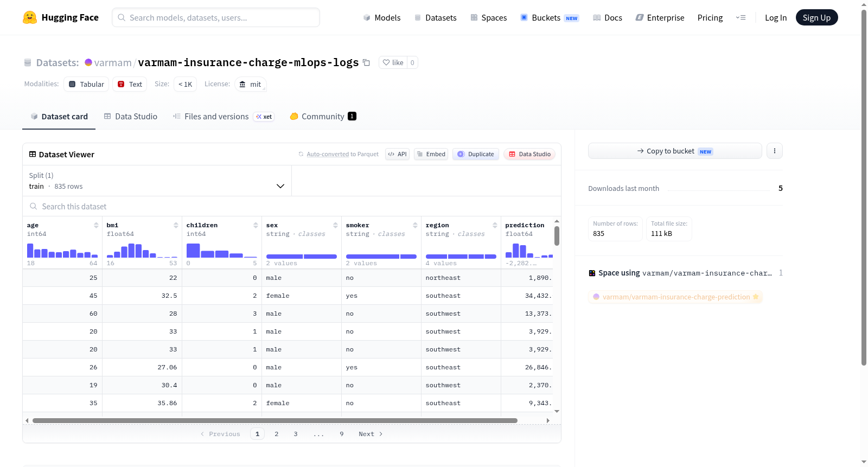The width and height of the screenshot is (868, 467).
Task: Click Copy to bucket button
Action: click(675, 151)
